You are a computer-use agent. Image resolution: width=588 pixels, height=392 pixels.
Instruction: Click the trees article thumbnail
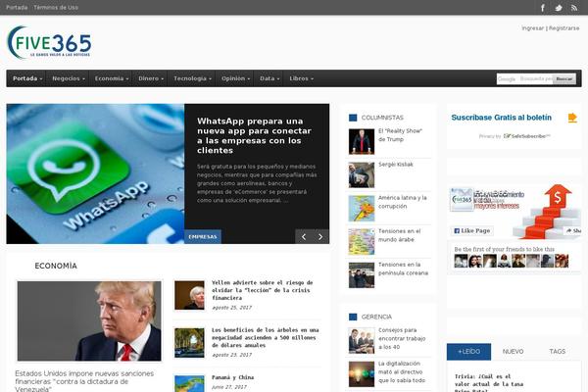[x=189, y=342]
